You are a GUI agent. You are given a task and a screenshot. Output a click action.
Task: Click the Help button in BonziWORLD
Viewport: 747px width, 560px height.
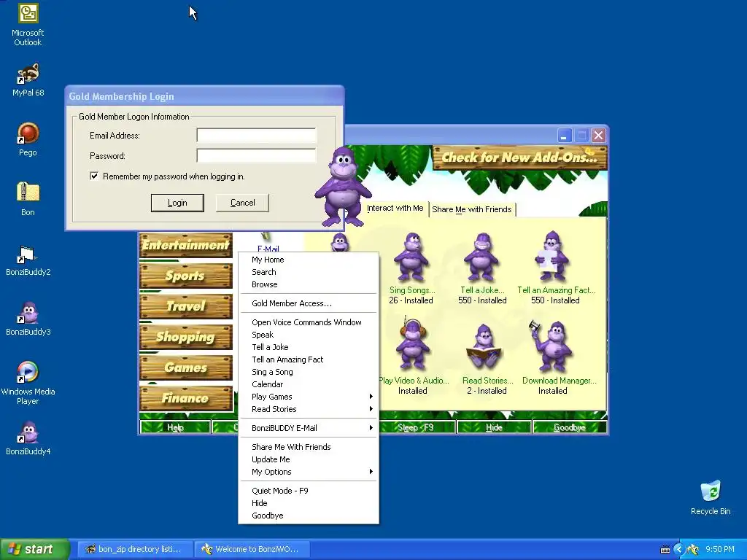(x=175, y=427)
